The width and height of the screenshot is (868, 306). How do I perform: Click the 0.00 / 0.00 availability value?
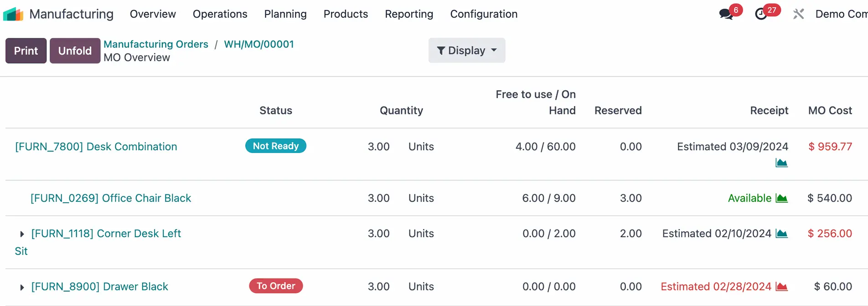coord(549,286)
